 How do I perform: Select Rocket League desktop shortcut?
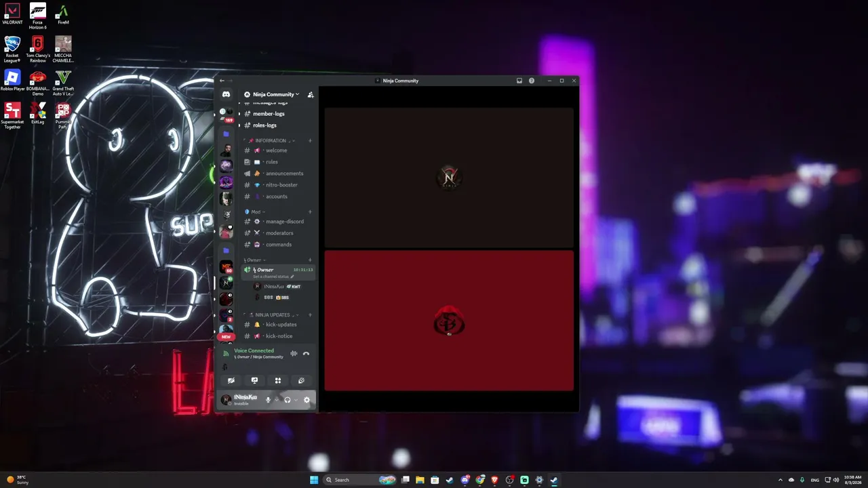click(x=12, y=50)
